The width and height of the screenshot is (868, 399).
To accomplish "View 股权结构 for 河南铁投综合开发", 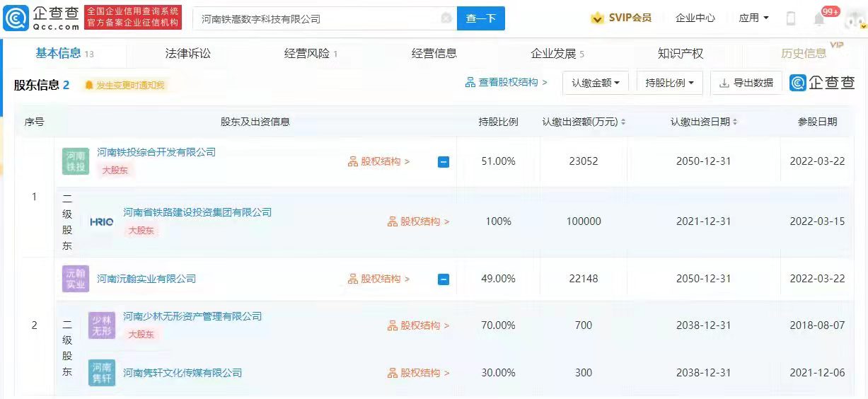I will point(379,161).
